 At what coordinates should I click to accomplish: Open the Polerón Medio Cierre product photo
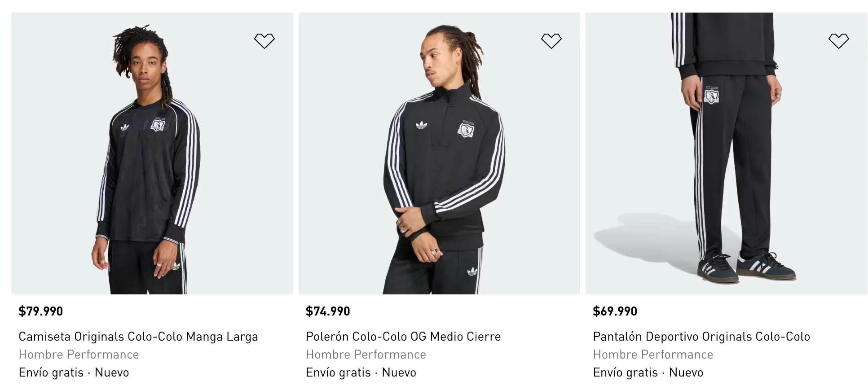click(x=439, y=153)
